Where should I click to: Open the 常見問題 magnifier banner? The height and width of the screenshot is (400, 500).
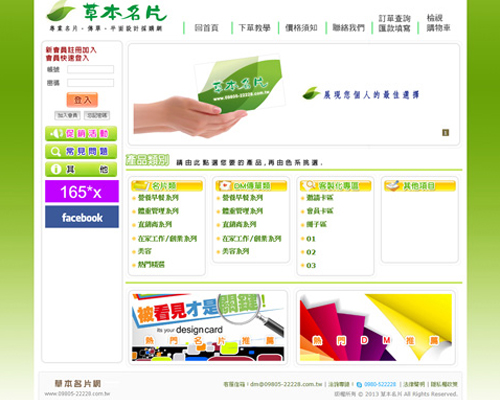[81, 151]
